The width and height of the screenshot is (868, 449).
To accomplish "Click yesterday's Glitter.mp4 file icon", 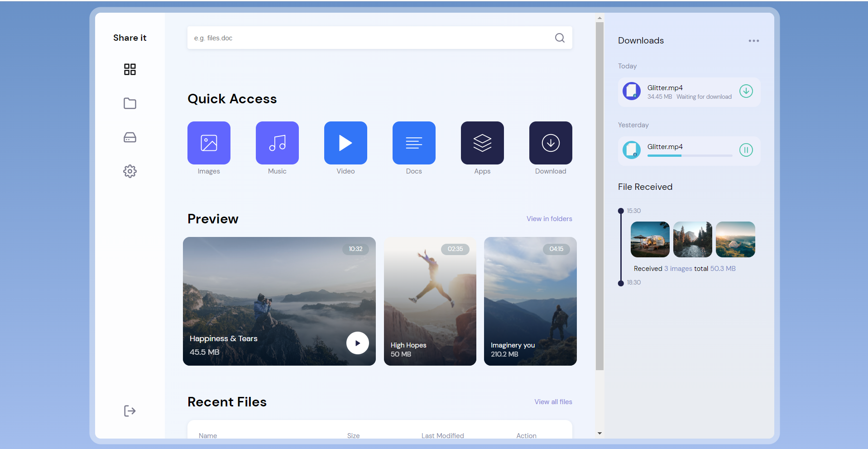I will click(632, 150).
